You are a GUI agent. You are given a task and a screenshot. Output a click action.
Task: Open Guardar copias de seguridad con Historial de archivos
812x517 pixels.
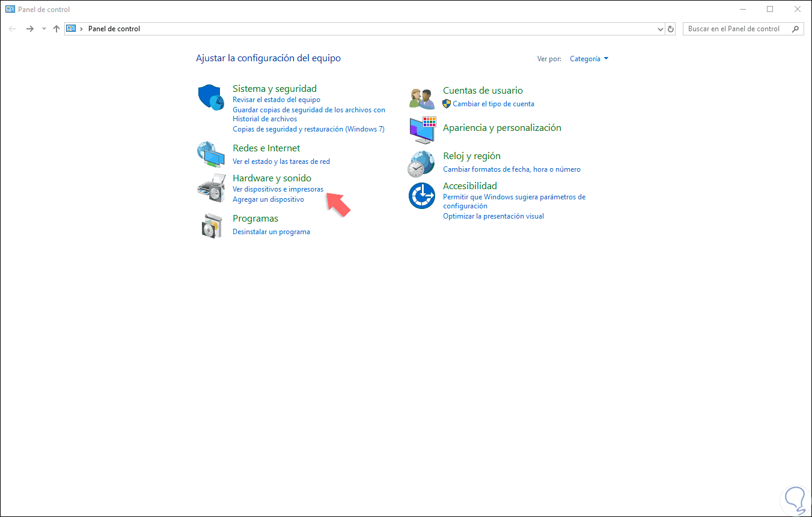pos(309,114)
